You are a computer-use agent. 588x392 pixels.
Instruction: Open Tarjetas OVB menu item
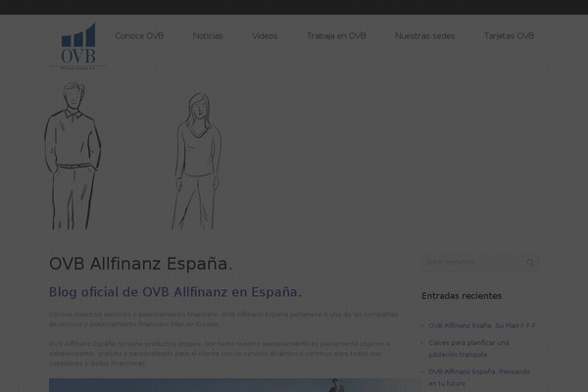[x=509, y=36]
